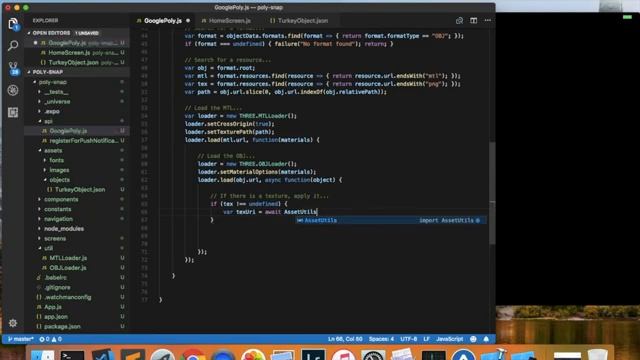The width and height of the screenshot is (640, 360).
Task: Open the Explorer view in the activity bar
Action: click(x=13, y=24)
